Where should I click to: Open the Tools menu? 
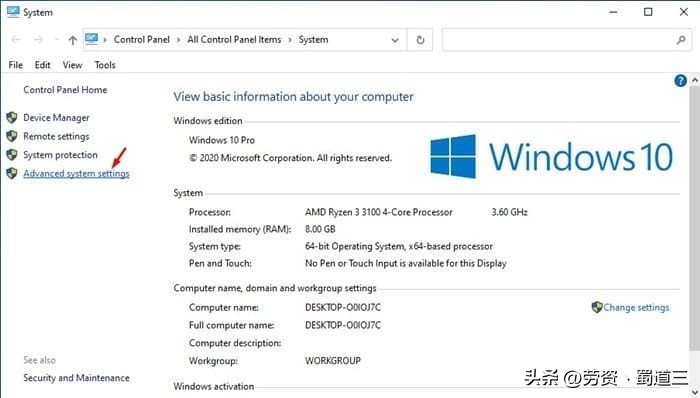coord(105,65)
